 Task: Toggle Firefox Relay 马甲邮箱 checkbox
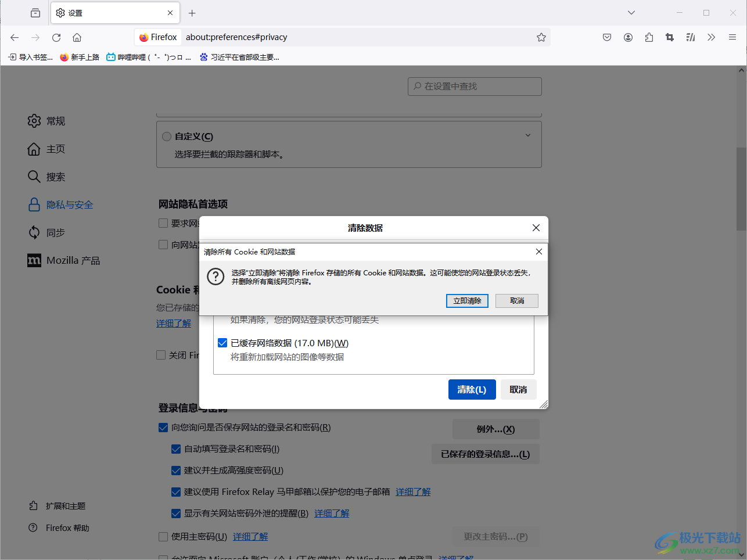click(176, 492)
